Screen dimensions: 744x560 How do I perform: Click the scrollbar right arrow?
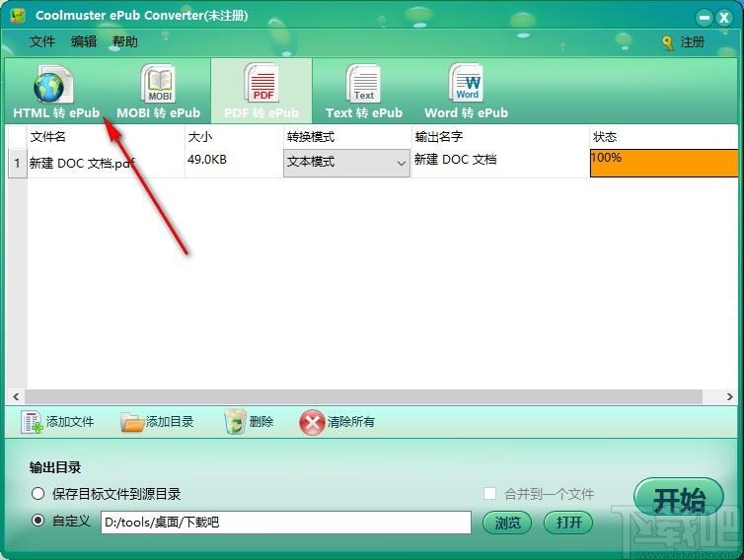730,396
